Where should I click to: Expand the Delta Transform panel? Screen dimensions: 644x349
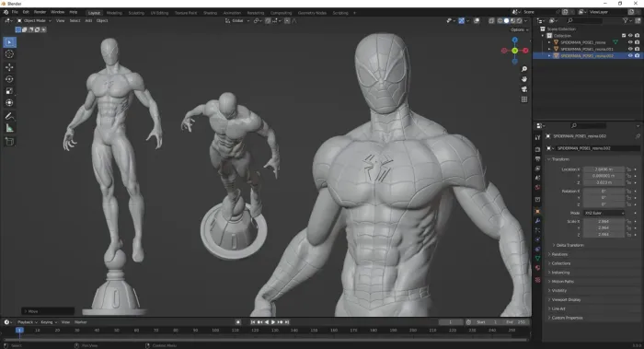(569, 245)
